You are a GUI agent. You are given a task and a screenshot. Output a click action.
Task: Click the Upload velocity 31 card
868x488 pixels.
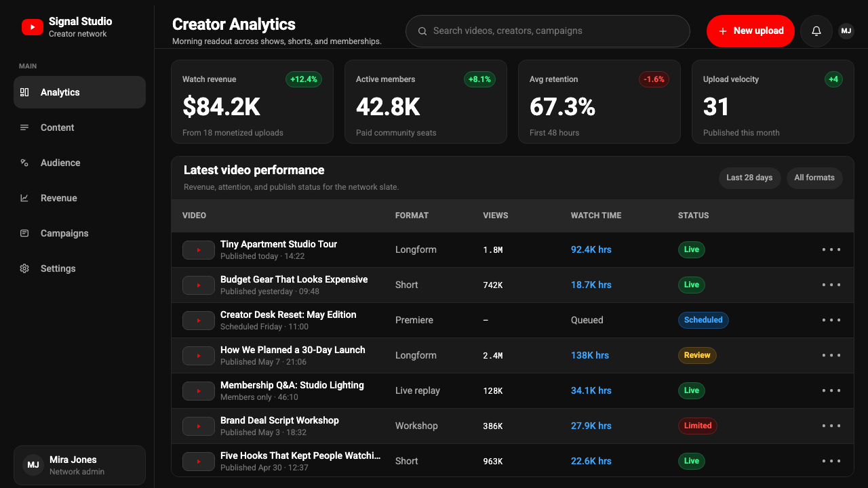[x=773, y=102]
